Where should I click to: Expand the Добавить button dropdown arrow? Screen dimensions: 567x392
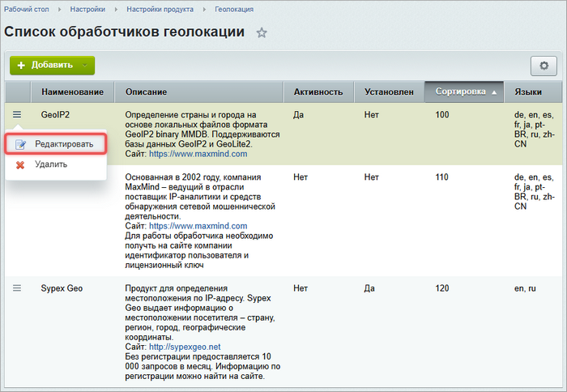(85, 65)
